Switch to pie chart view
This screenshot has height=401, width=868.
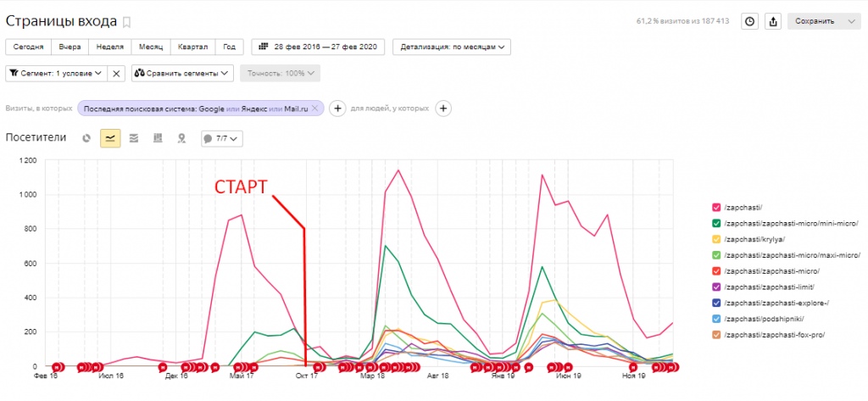click(x=86, y=138)
